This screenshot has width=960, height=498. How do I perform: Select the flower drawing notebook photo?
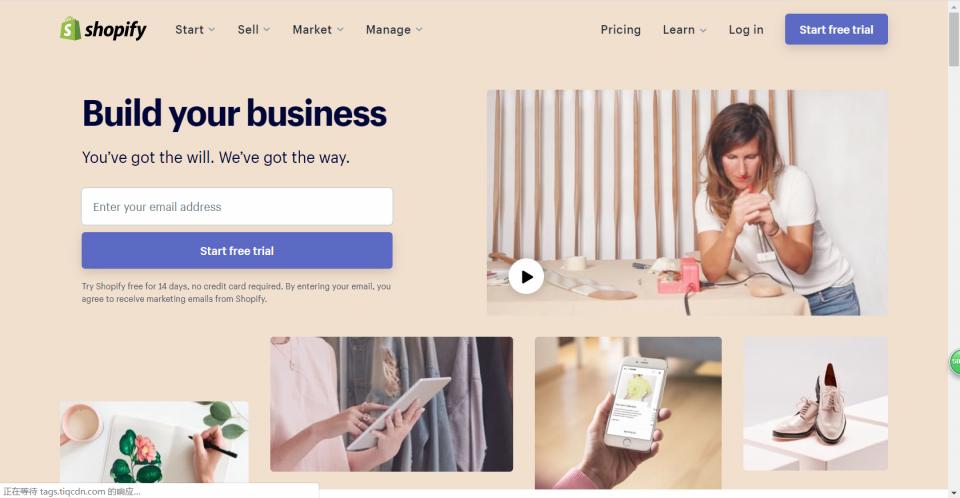click(154, 442)
